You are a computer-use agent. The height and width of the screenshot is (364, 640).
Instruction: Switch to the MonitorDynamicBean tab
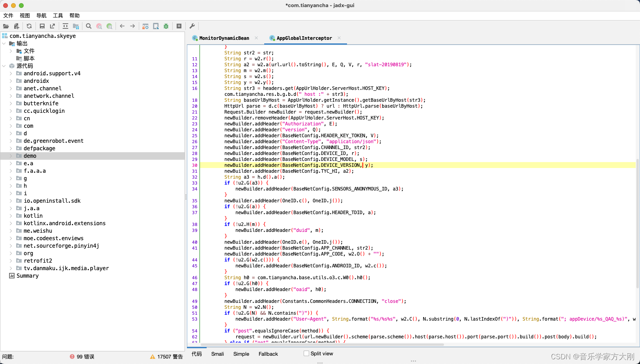pyautogui.click(x=224, y=38)
